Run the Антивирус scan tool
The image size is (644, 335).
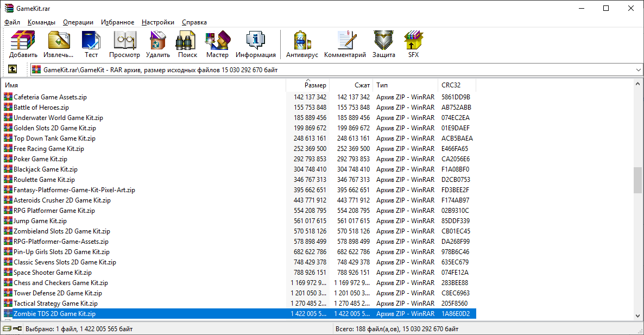[x=301, y=44]
